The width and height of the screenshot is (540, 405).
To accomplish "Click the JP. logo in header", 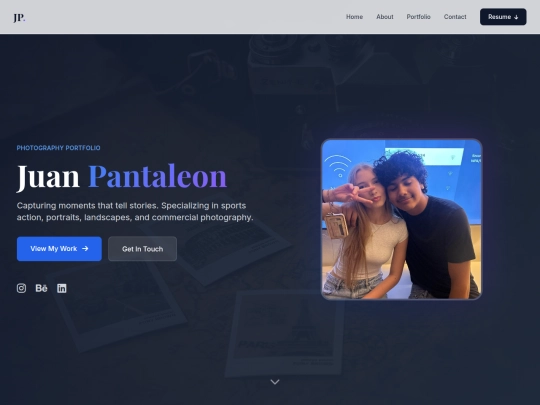I will (x=19, y=17).
